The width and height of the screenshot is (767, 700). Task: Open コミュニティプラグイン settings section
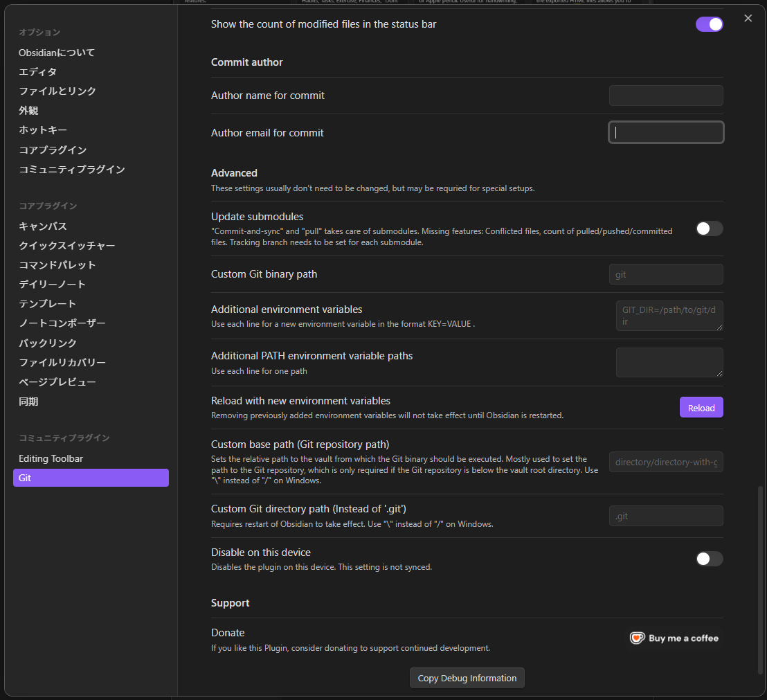point(72,169)
